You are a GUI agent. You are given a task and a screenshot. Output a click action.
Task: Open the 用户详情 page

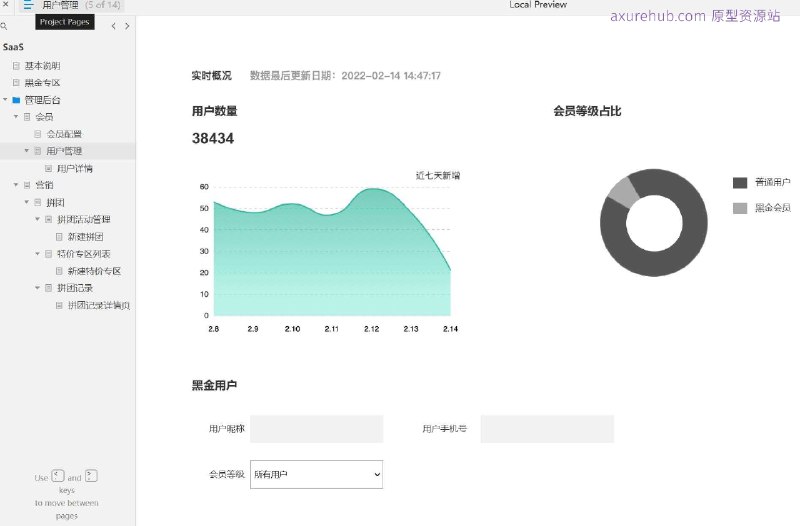pos(75,168)
